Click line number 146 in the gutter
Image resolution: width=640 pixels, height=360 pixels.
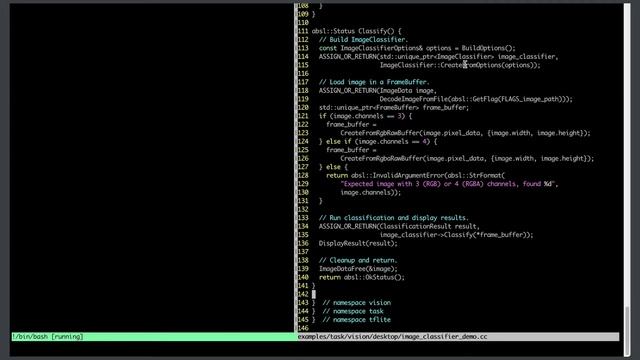303,328
